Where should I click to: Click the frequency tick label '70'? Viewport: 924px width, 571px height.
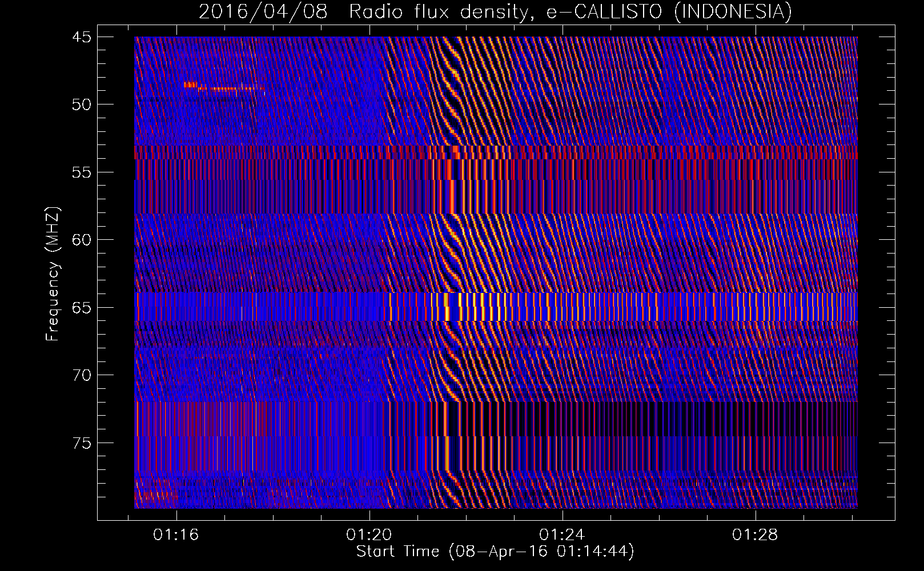pyautogui.click(x=82, y=375)
